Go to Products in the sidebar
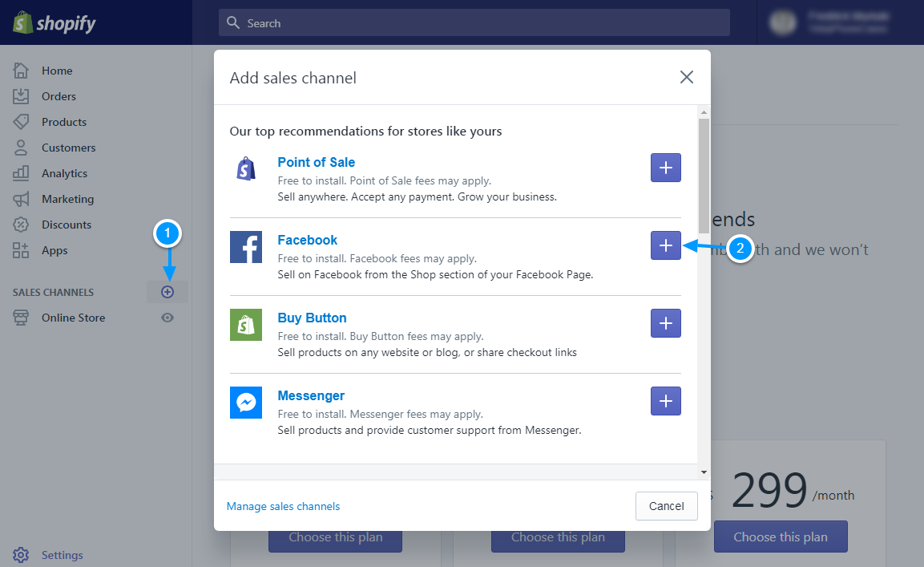924x567 pixels. [x=64, y=122]
